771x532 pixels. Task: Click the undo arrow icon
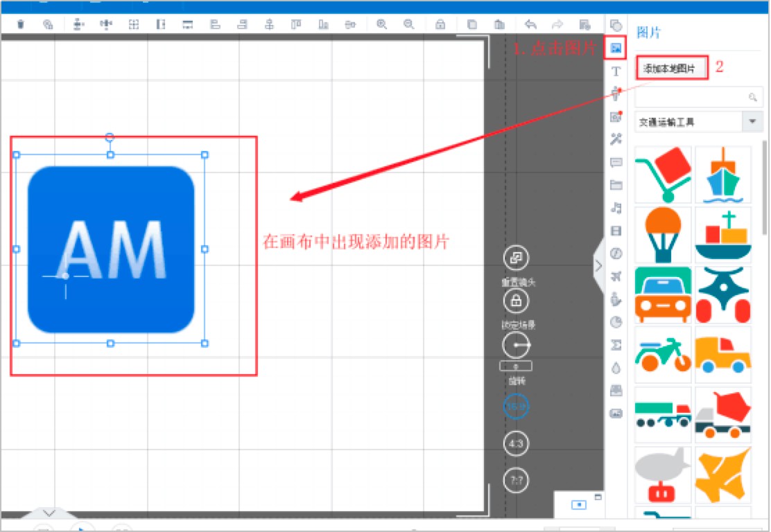point(530,24)
